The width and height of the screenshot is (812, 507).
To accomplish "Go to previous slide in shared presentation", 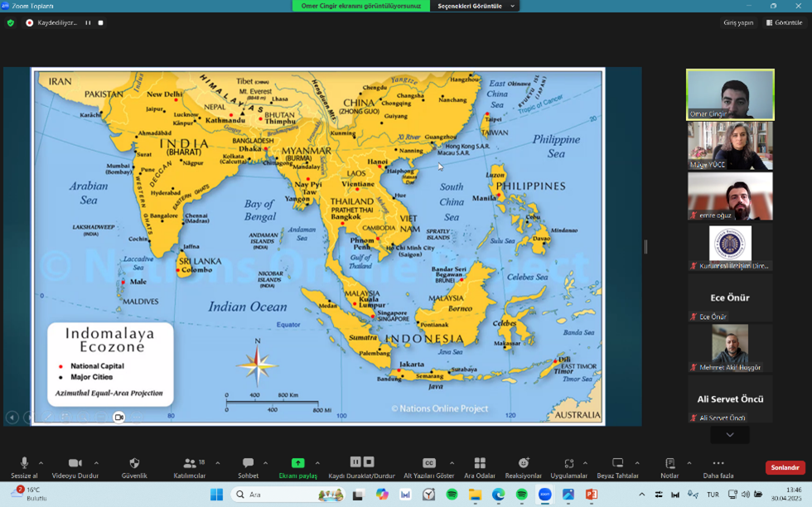I will pos(12,418).
